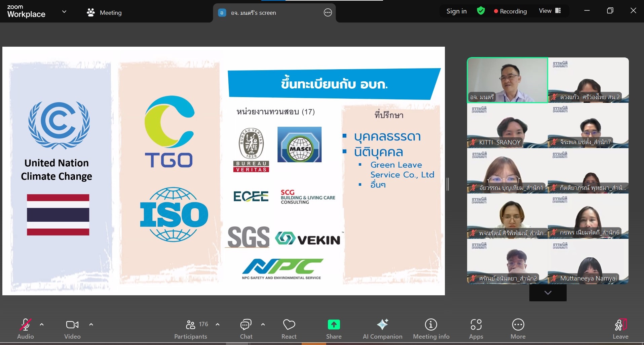This screenshot has height=345, width=644.
Task: Click the 176 participant count
Action: 203,324
